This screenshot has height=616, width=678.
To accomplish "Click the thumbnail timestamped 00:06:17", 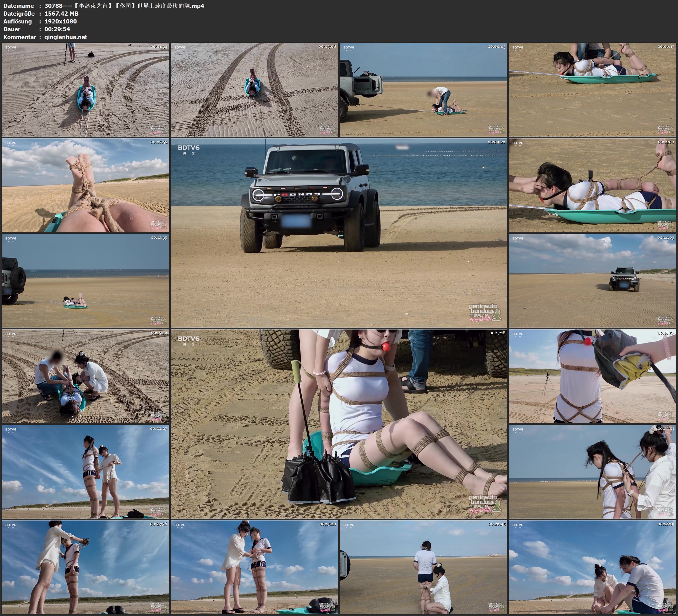I will click(592, 90).
